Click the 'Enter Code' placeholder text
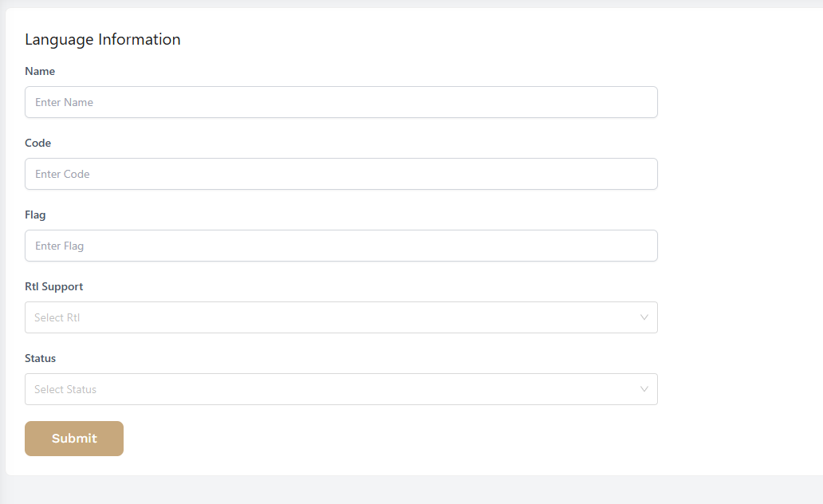 click(x=62, y=175)
